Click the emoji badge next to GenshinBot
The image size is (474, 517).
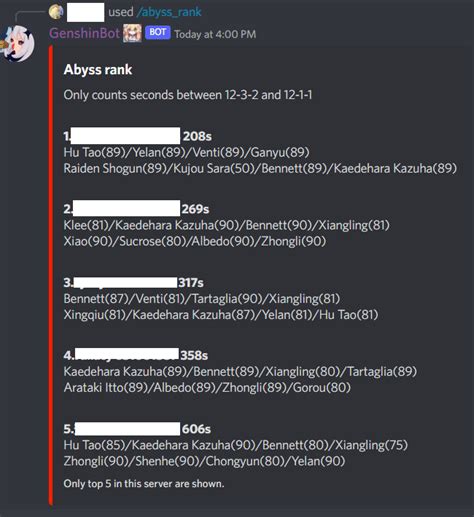(x=132, y=33)
